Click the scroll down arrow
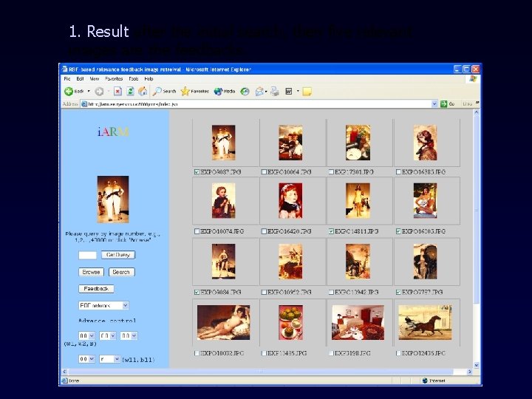The image size is (532, 399). (477, 365)
